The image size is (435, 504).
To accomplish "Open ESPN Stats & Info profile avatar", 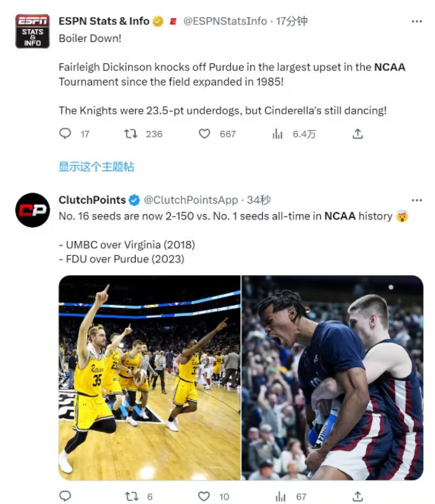I will [32, 31].
